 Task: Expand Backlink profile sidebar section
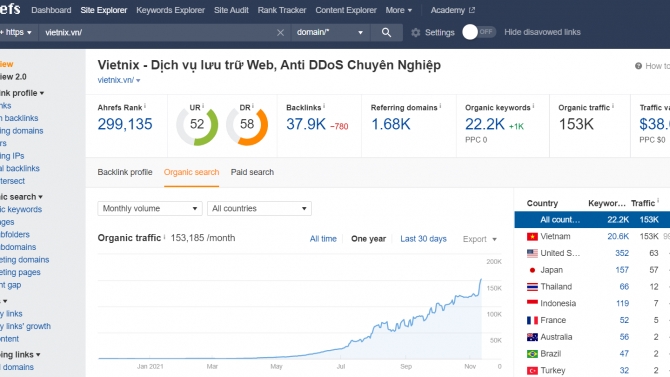[22, 93]
